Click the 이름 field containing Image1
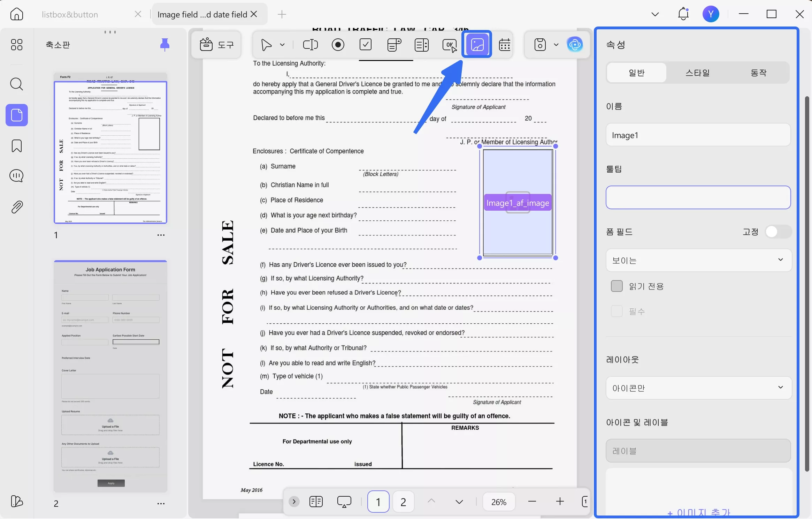 point(698,135)
